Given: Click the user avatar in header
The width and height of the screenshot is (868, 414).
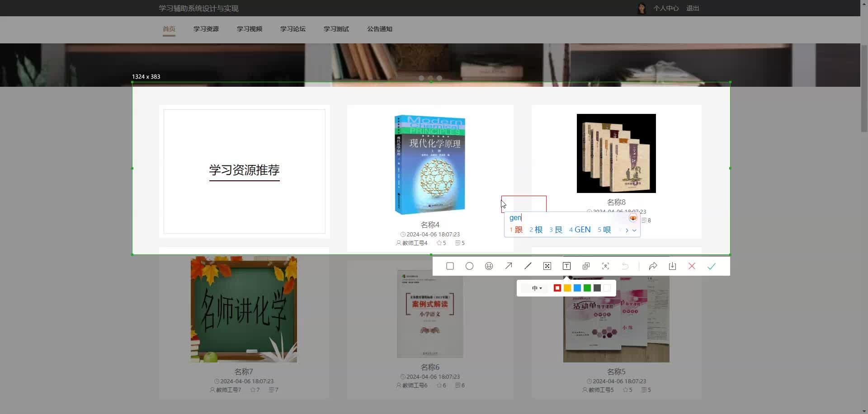Looking at the screenshot, I should [x=642, y=8].
